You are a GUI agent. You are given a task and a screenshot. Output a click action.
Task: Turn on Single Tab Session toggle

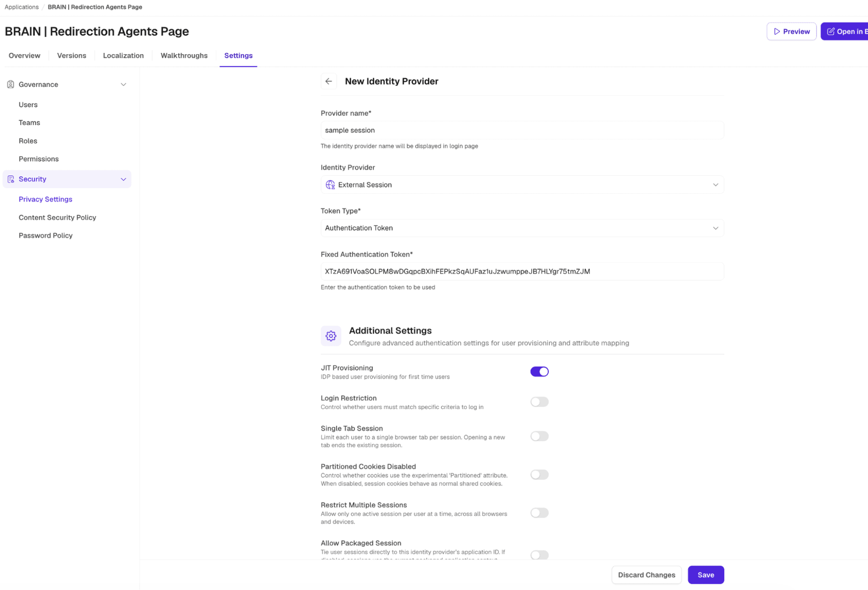point(539,436)
